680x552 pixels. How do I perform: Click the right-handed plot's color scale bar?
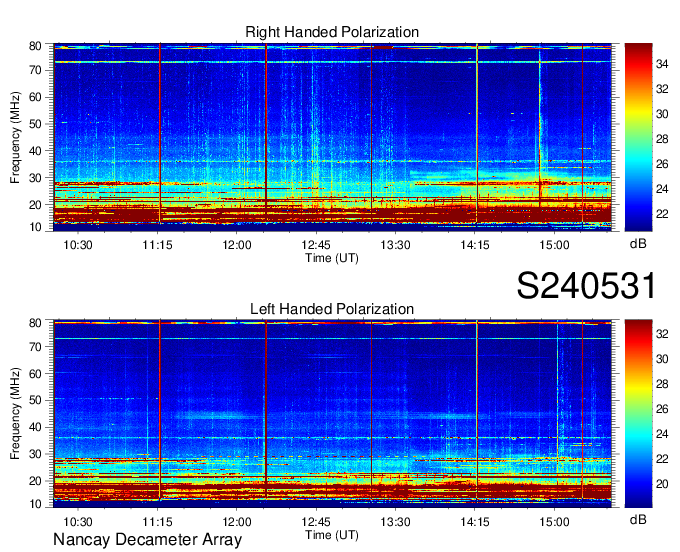click(638, 137)
